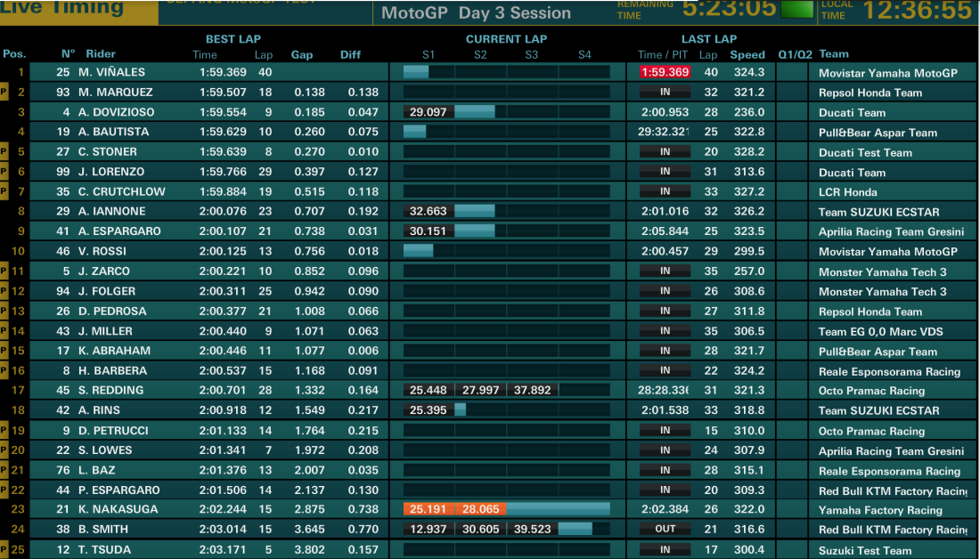Click the P pit marker on T. Tsuda row
The height and width of the screenshot is (559, 980).
[x=4, y=549]
